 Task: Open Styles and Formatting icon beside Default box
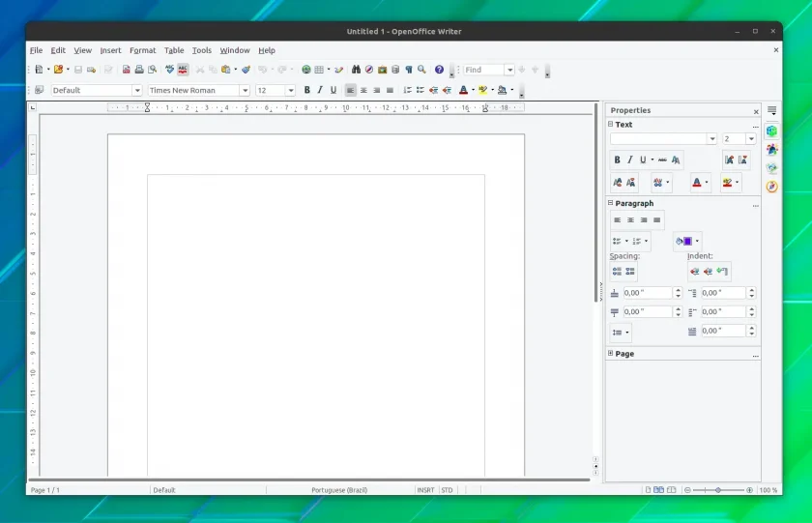point(39,90)
